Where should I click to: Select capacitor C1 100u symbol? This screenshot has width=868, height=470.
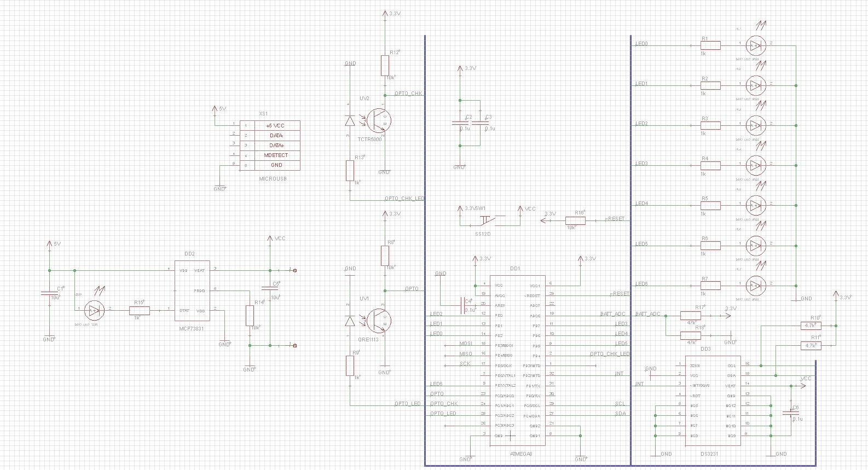click(49, 294)
